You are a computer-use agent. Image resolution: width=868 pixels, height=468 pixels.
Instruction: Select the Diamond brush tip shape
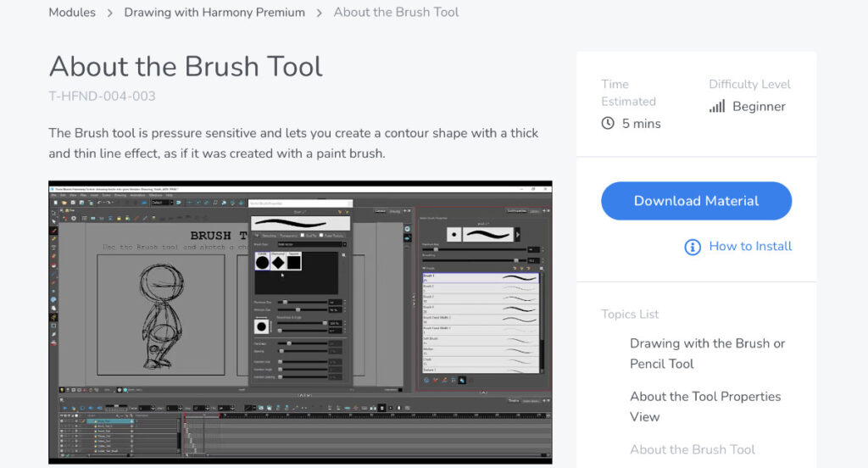tap(278, 262)
